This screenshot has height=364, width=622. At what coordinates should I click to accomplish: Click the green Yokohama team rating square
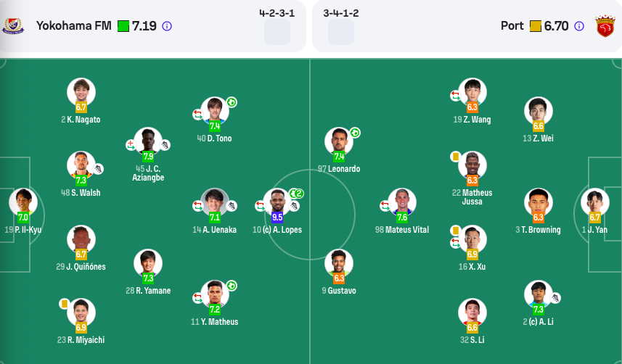[x=123, y=26]
